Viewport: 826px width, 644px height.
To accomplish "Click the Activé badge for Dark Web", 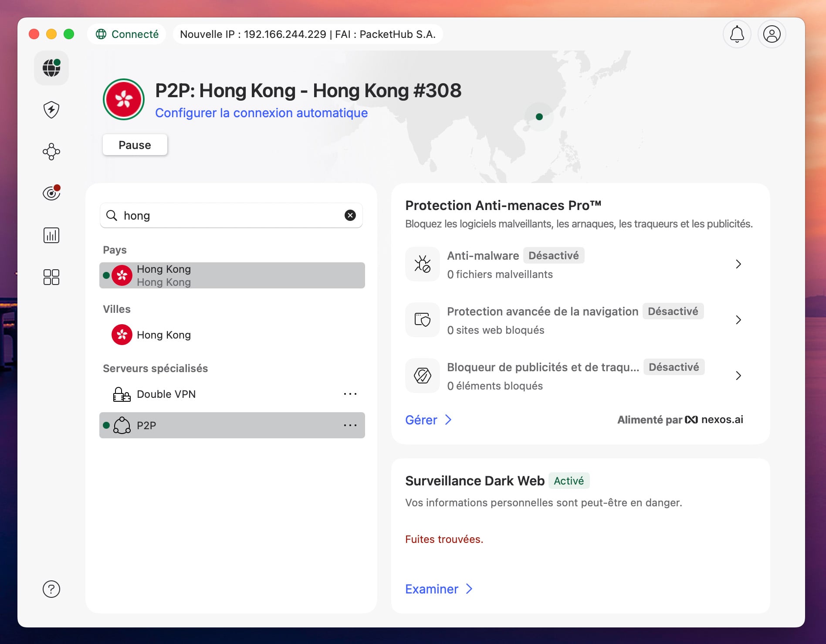I will (569, 481).
